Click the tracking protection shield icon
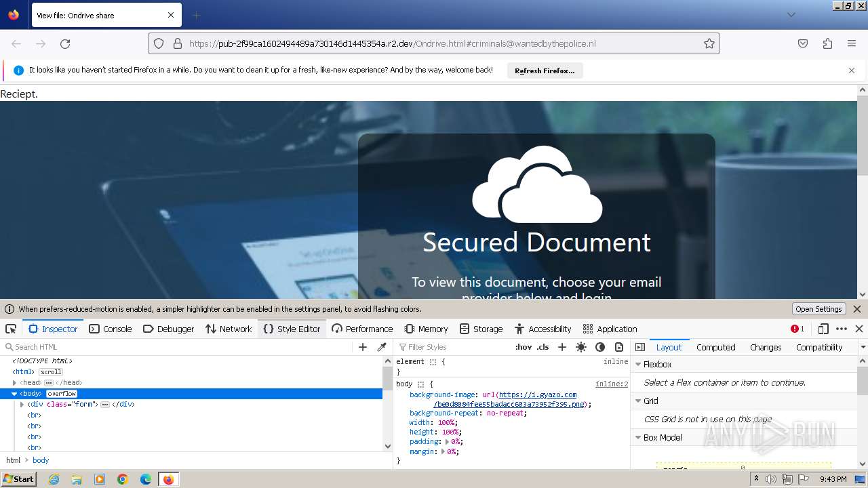The image size is (868, 488). tap(159, 43)
